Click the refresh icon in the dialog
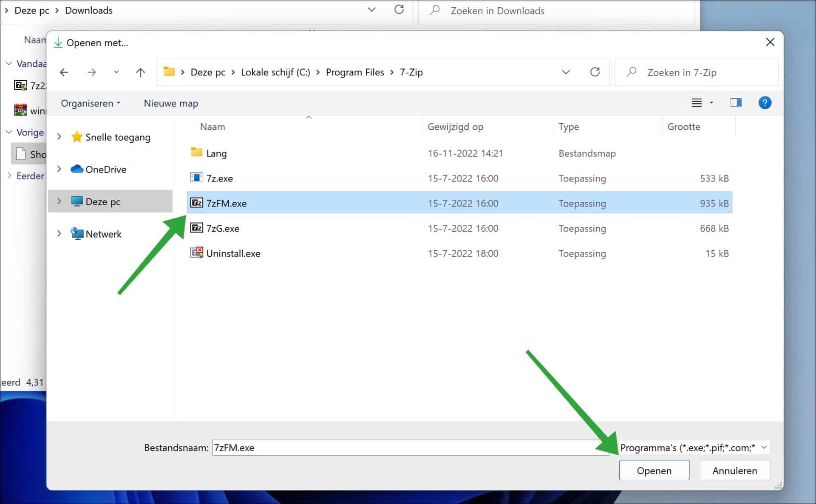Screen dimensions: 816x504 coord(595,72)
